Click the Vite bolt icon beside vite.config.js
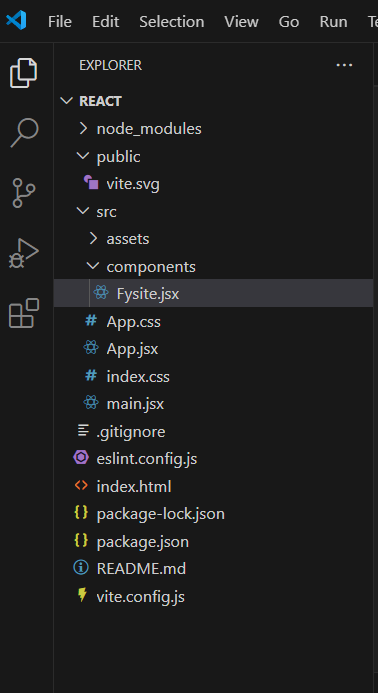This screenshot has height=693, width=378. pyautogui.click(x=82, y=595)
